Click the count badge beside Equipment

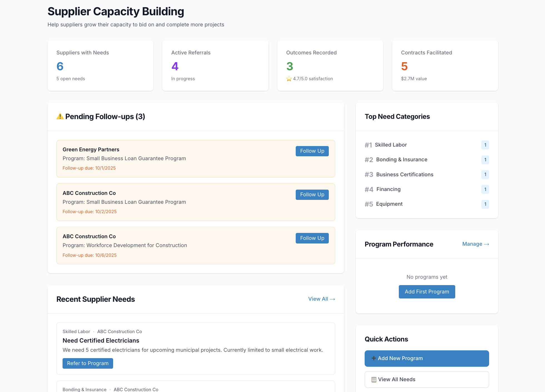(485, 204)
